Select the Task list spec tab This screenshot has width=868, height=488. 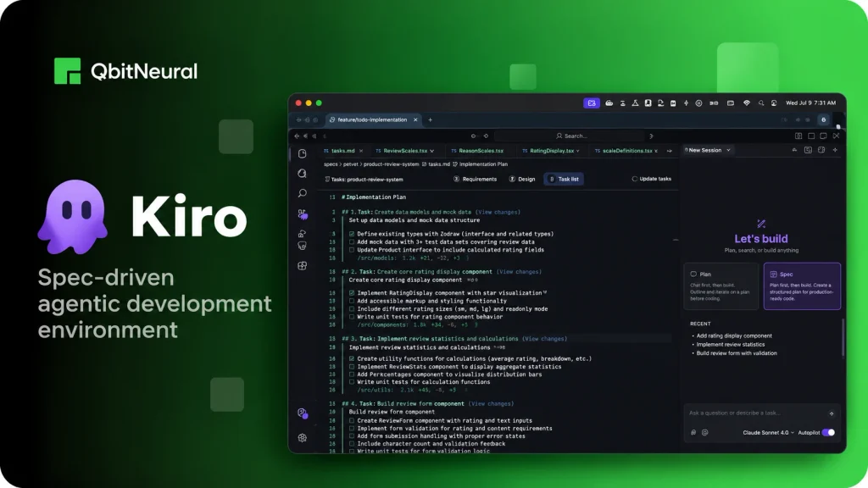(x=564, y=180)
